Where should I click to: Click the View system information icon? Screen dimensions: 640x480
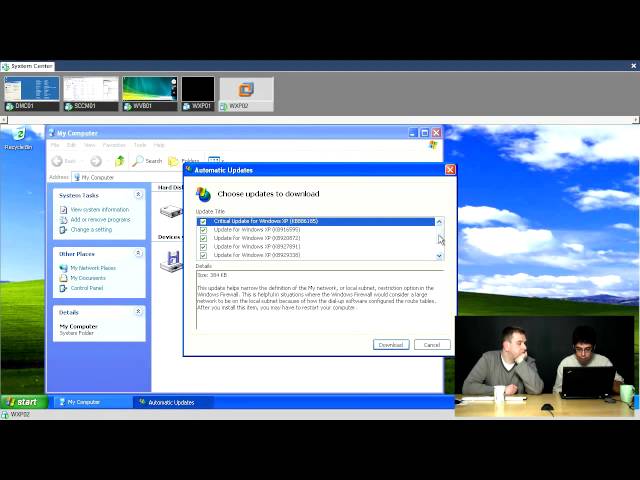pyautogui.click(x=63, y=210)
